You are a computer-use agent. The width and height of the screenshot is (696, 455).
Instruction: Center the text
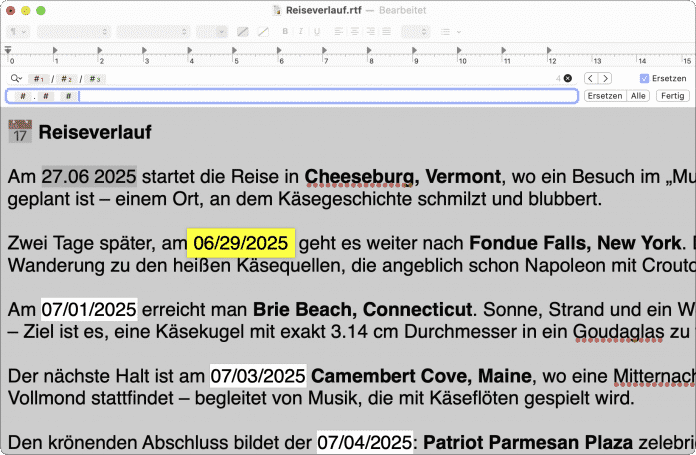[355, 32]
